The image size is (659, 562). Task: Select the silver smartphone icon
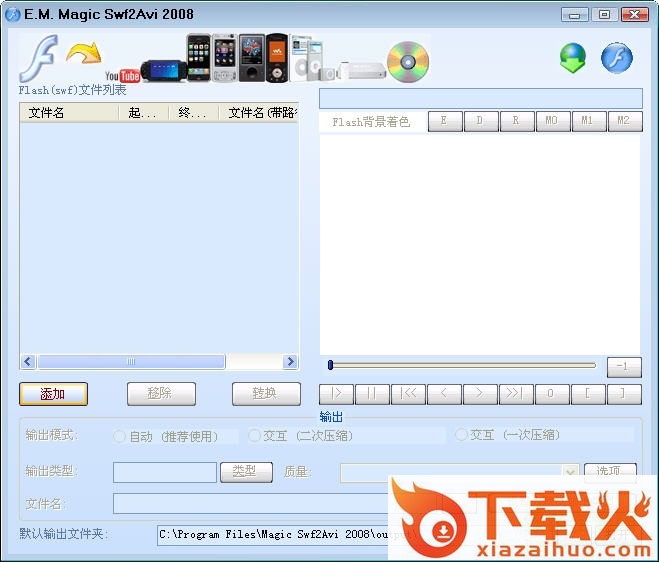(x=225, y=58)
